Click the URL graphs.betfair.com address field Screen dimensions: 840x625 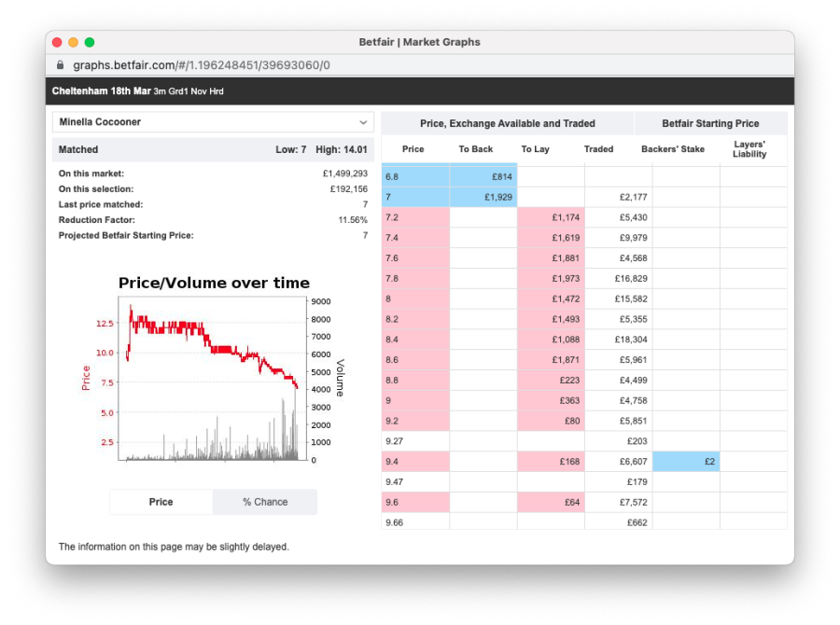pos(202,65)
